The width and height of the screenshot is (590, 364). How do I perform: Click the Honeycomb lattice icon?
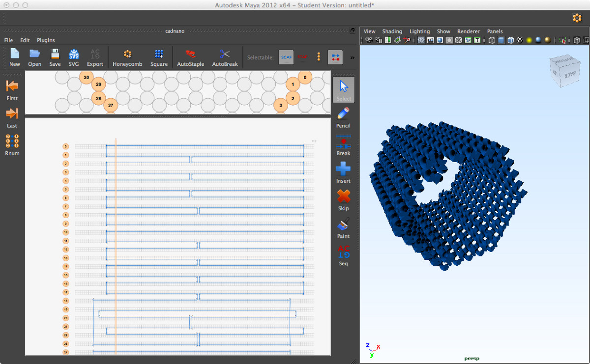pos(127,55)
